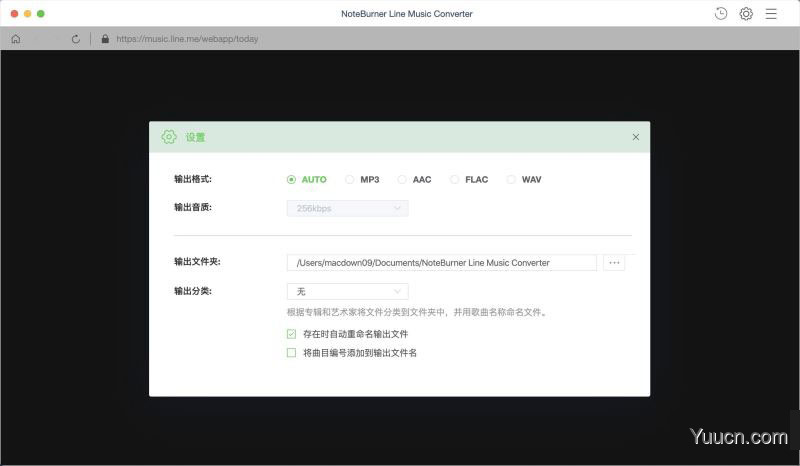
Task: Click the music.line.me address bar URL
Action: click(187, 39)
